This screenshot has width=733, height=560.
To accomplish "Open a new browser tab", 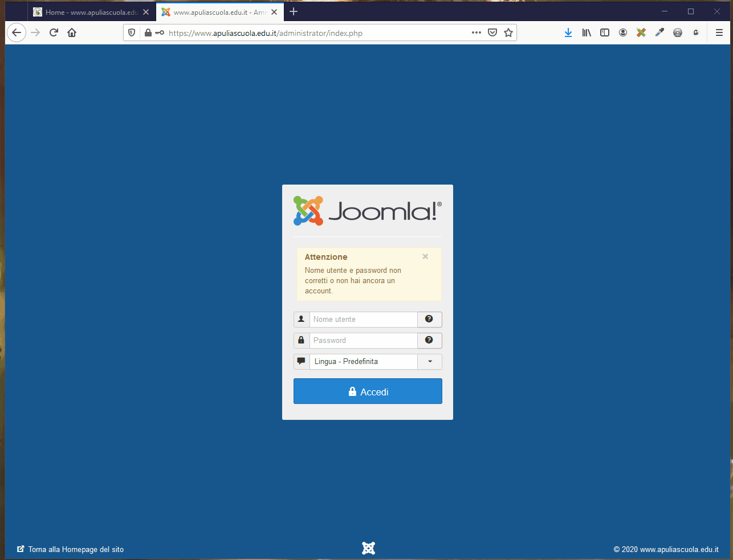I will (294, 11).
